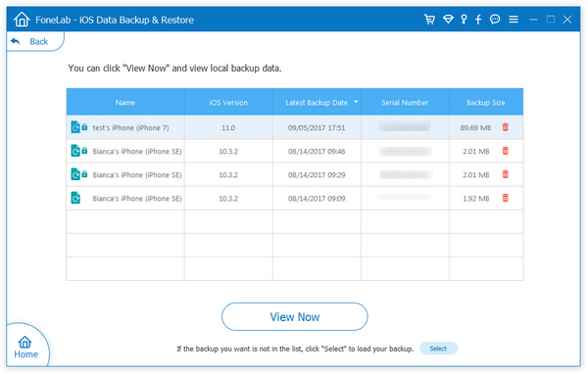Select test's iPhone (iPhone 7) row
Screen dimensions: 588x374
pos(295,127)
